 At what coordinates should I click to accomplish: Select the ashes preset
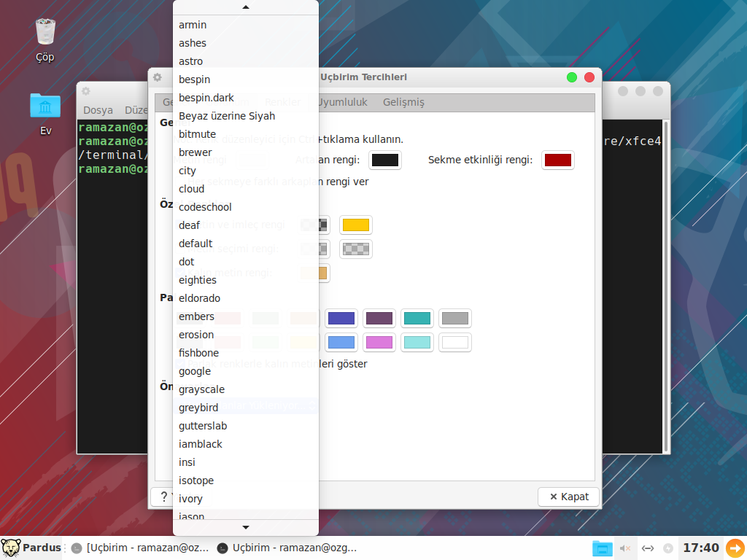coord(246,43)
